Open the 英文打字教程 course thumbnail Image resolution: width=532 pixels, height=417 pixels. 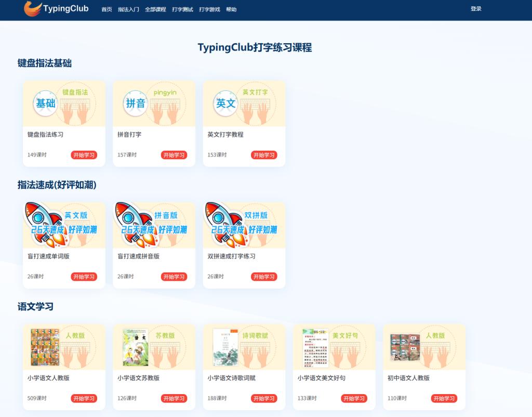[x=244, y=103]
